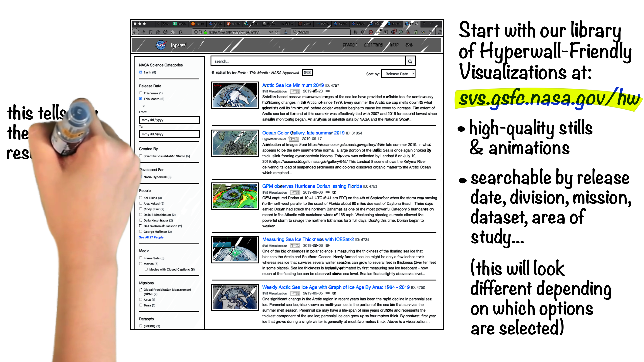Click the From date mm/dd/yyyy field

[x=169, y=120]
